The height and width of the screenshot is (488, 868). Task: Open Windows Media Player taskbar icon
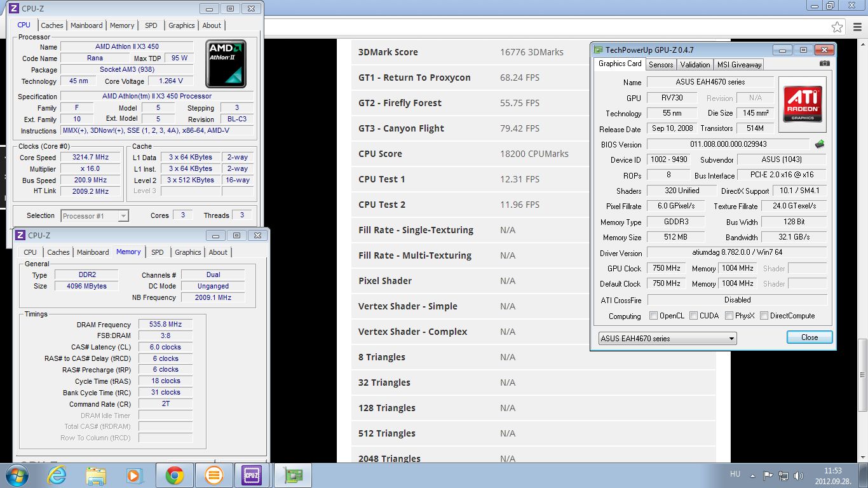click(135, 475)
